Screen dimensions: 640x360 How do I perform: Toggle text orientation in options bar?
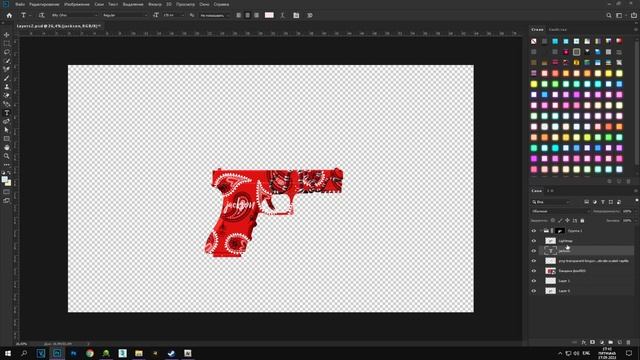pyautogui.click(x=41, y=15)
